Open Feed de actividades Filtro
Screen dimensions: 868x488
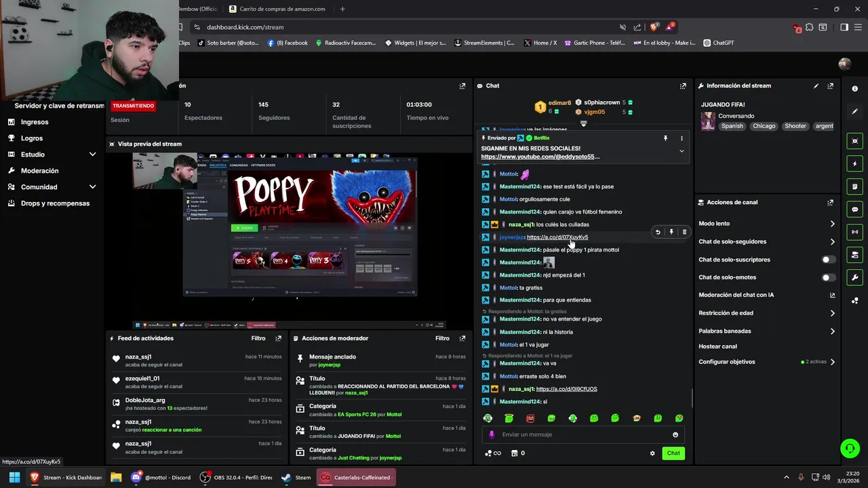click(x=258, y=338)
